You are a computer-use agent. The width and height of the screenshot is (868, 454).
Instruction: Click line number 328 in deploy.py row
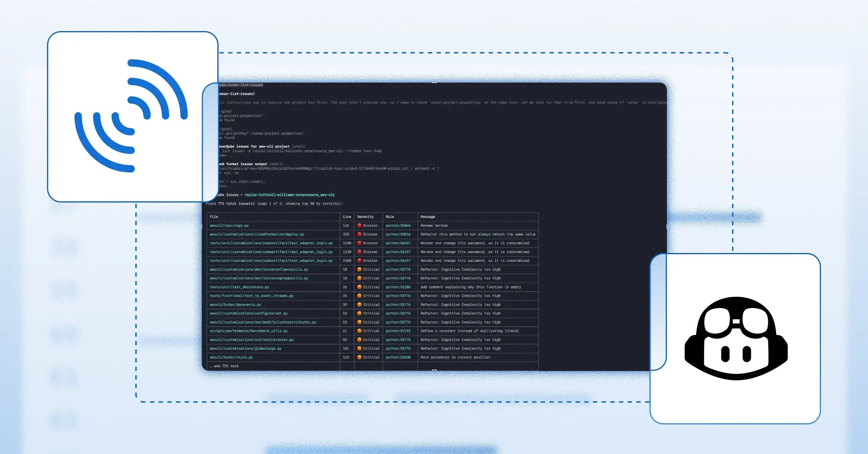point(346,234)
